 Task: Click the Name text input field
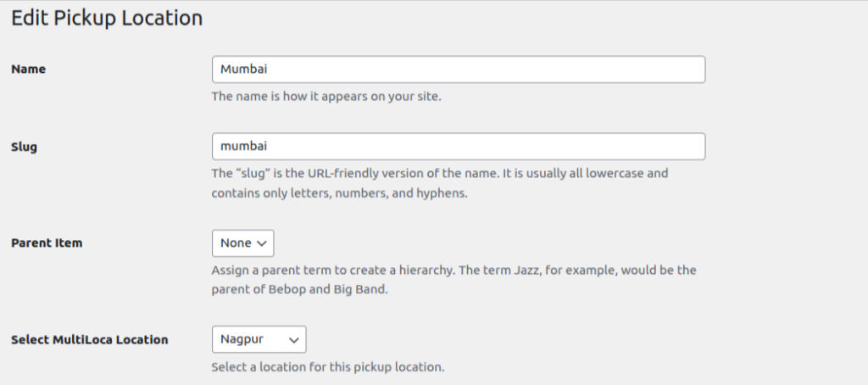point(458,70)
